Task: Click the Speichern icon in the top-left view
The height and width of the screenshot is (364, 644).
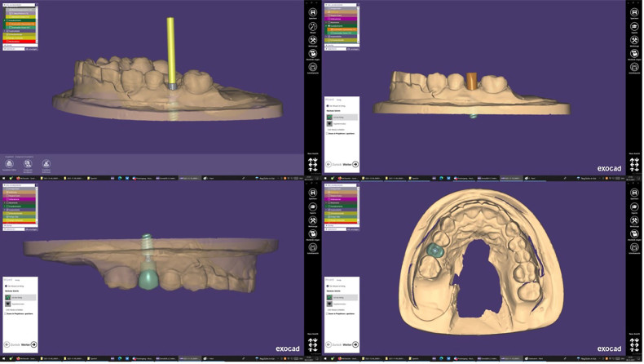Action: pos(313,12)
